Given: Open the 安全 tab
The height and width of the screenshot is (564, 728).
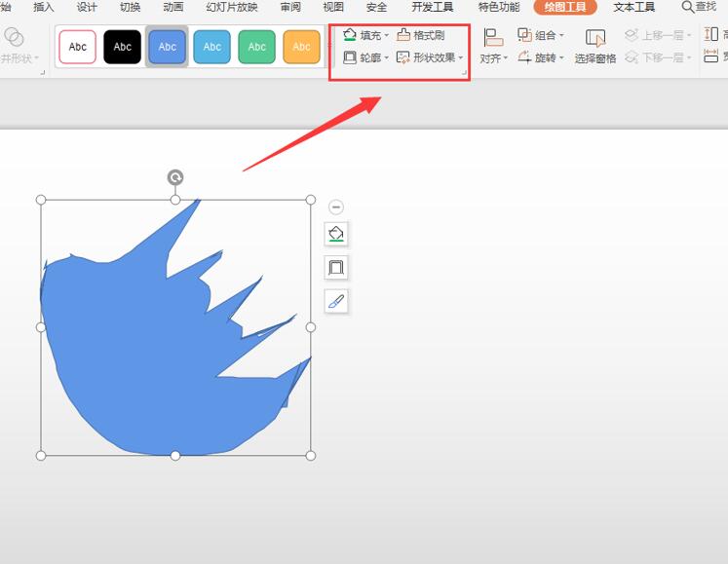Looking at the screenshot, I should [x=376, y=7].
